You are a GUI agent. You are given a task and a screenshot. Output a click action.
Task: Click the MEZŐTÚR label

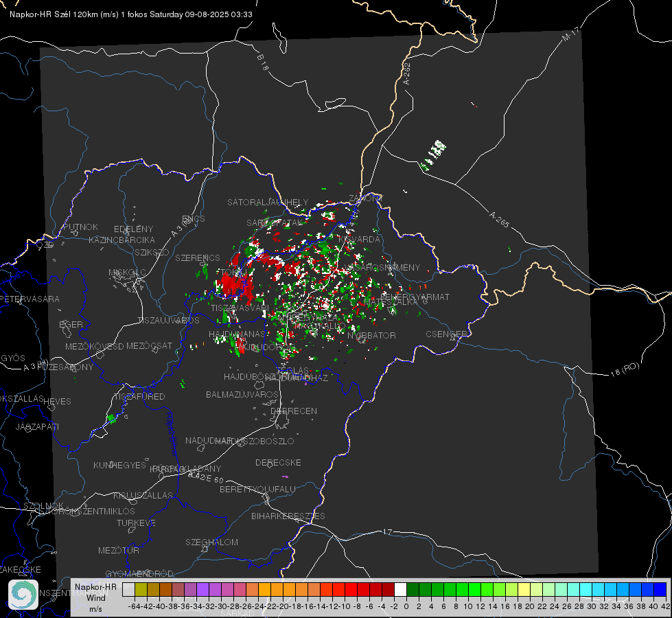point(119,550)
